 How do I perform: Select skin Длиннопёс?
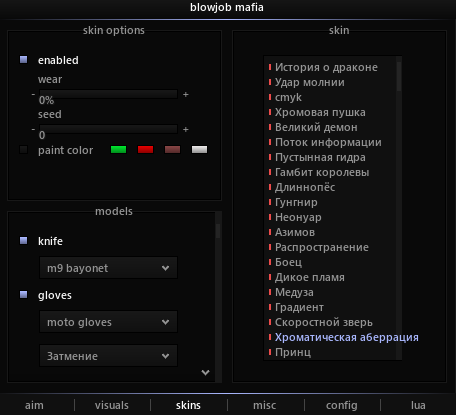(x=305, y=187)
